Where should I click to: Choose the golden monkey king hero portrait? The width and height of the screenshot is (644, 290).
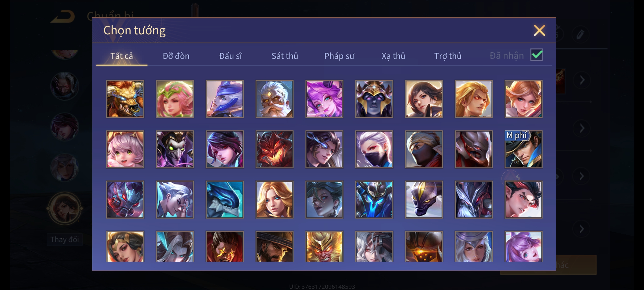(x=324, y=247)
